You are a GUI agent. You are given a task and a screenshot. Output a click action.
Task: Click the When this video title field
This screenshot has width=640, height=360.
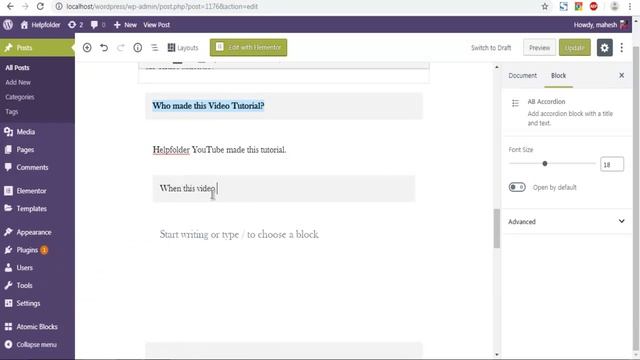coord(284,189)
